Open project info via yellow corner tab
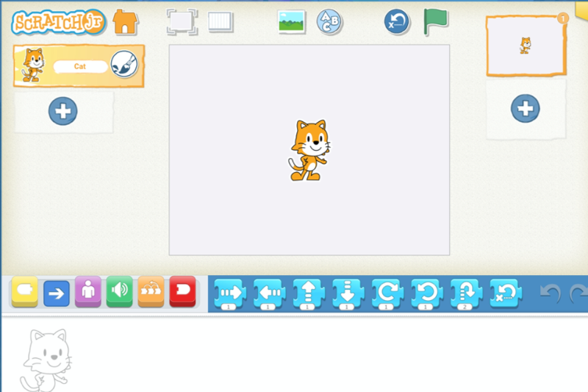 (x=581, y=10)
